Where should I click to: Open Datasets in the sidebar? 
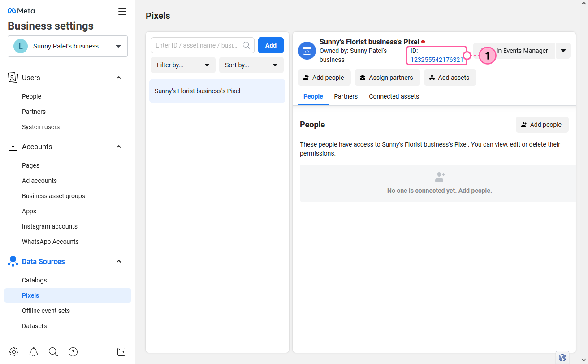coord(35,326)
